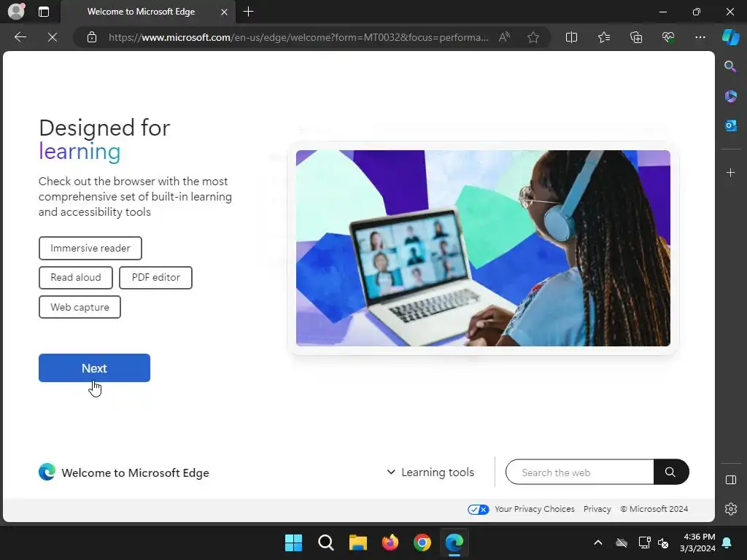Open network status tray icon
747x560 pixels.
[644, 542]
